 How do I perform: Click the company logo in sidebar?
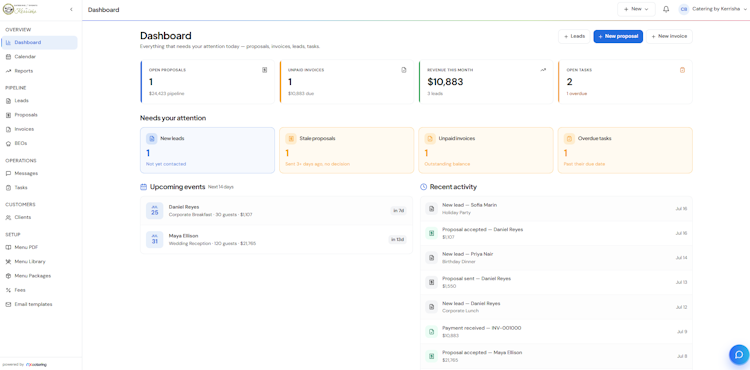click(20, 9)
